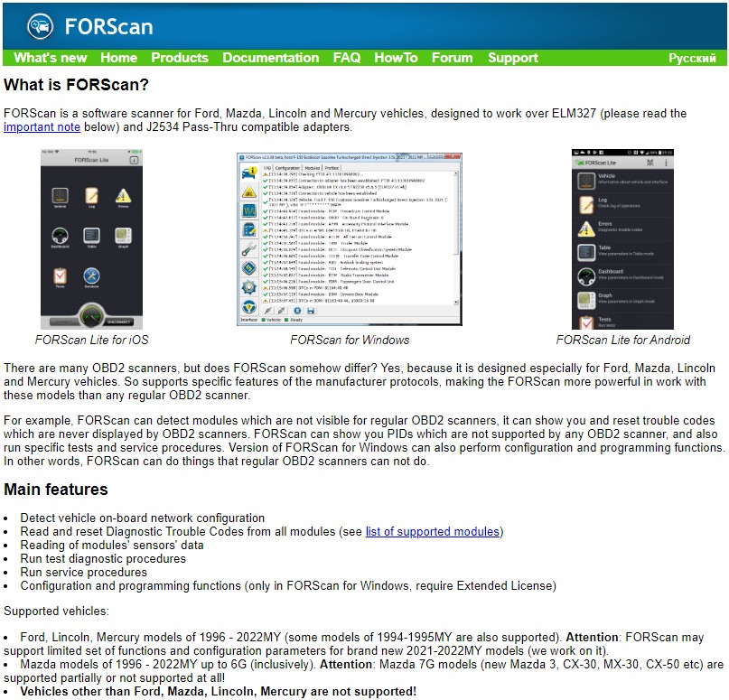
Task: Click the FORScan for Windows screenshot
Action: pyautogui.click(x=350, y=239)
